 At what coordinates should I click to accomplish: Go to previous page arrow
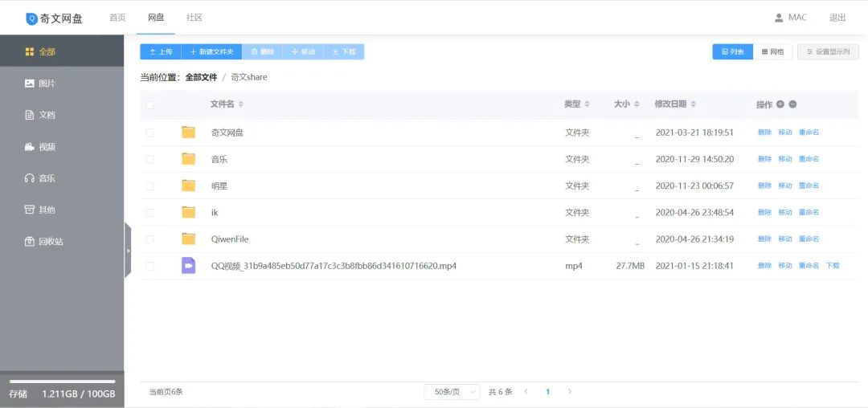[x=526, y=391]
